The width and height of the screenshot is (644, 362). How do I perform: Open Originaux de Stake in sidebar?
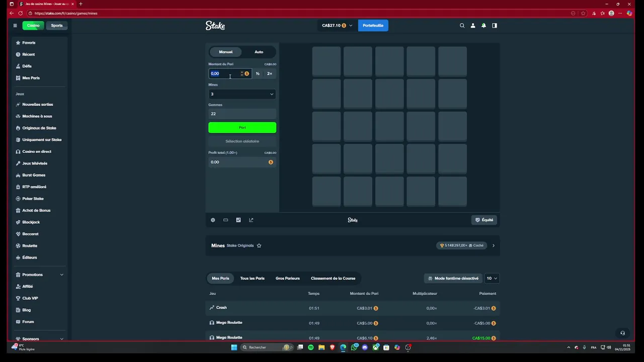pos(39,128)
